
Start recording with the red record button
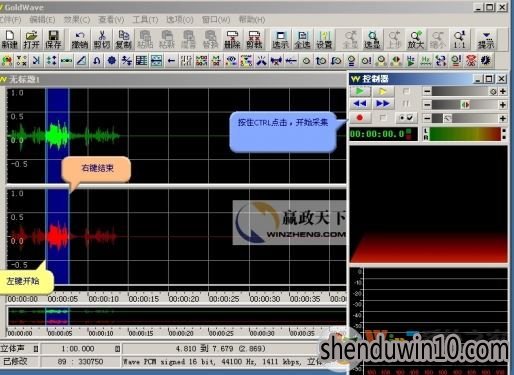pyautogui.click(x=360, y=118)
